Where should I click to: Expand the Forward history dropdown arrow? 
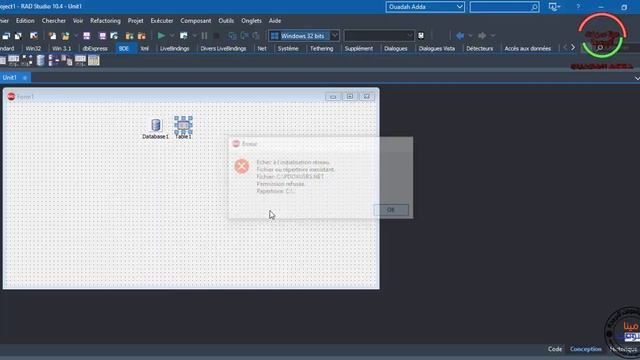(493, 36)
